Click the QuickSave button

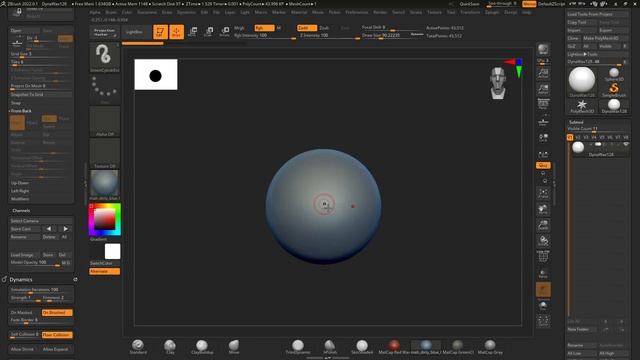pyautogui.click(x=469, y=4)
